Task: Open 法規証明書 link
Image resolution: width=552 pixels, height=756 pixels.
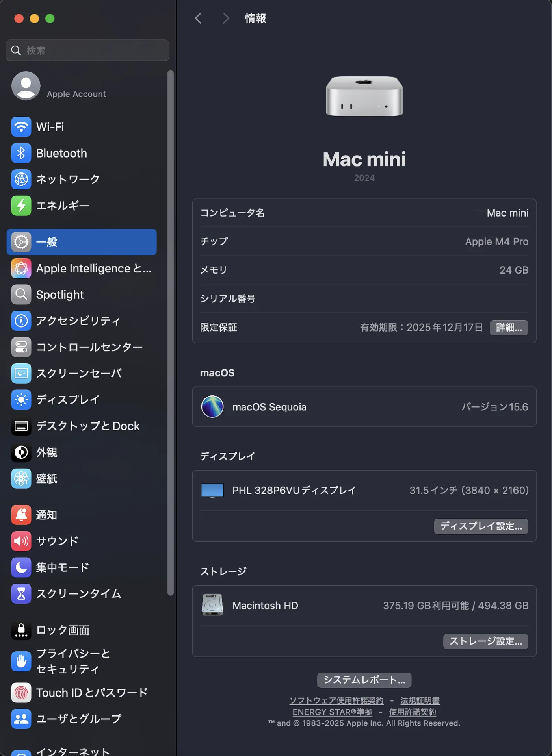Action: 420,700
